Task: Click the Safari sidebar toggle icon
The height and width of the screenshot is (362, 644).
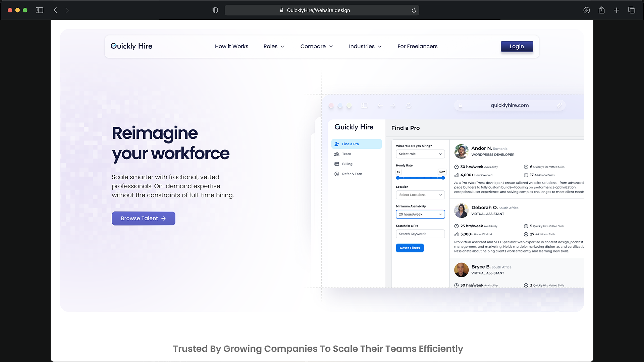Action: tap(39, 10)
